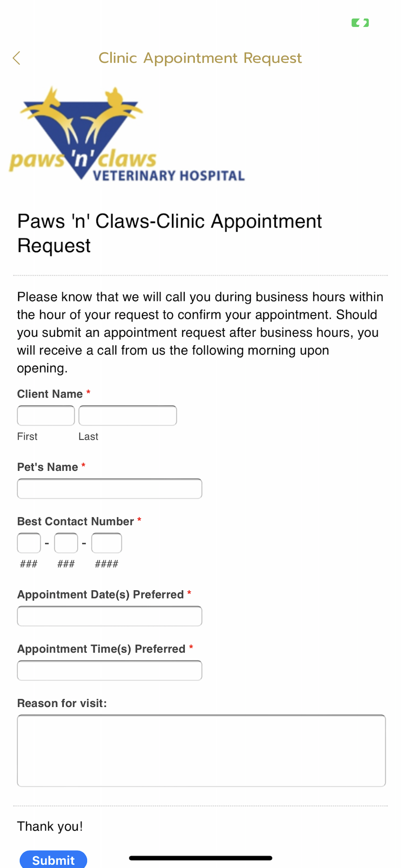Tap the green status indicator icon
Screen dimensions: 401x868
(360, 23)
